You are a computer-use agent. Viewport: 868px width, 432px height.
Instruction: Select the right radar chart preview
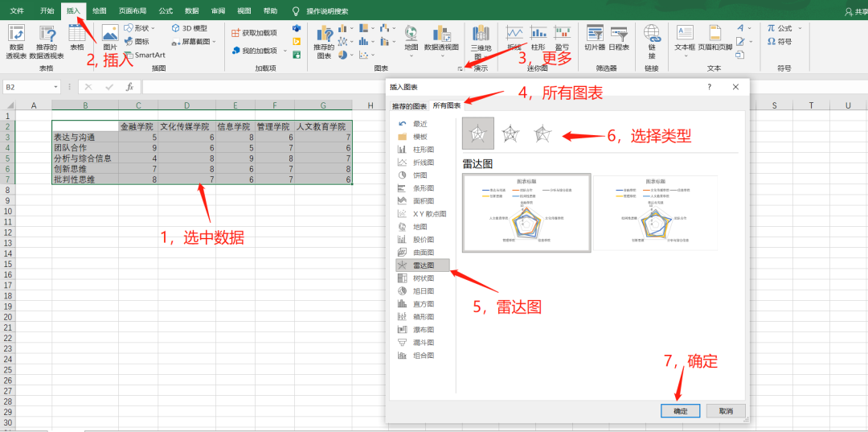(x=656, y=212)
